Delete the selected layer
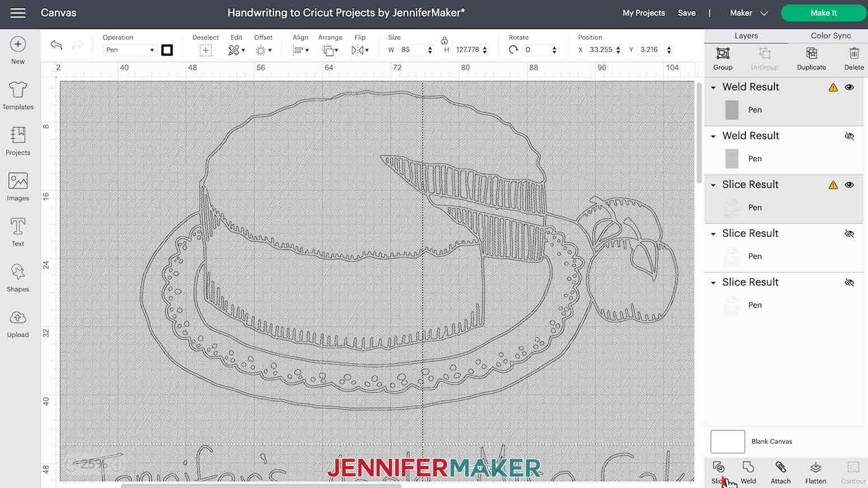Screen dimensions: 868x488 854,58
